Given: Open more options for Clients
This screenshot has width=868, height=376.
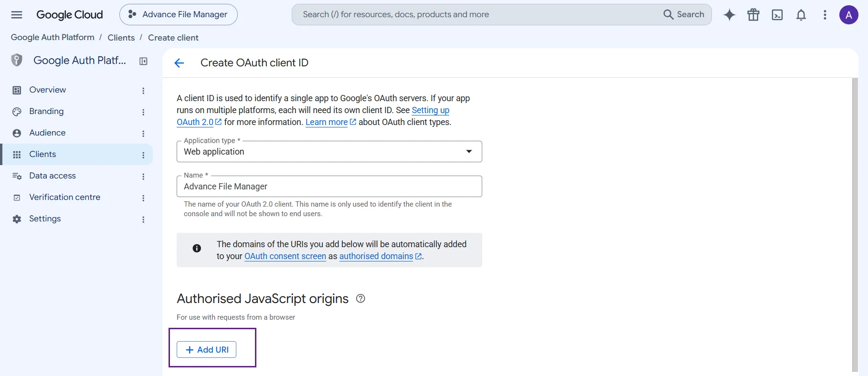Looking at the screenshot, I should point(143,155).
